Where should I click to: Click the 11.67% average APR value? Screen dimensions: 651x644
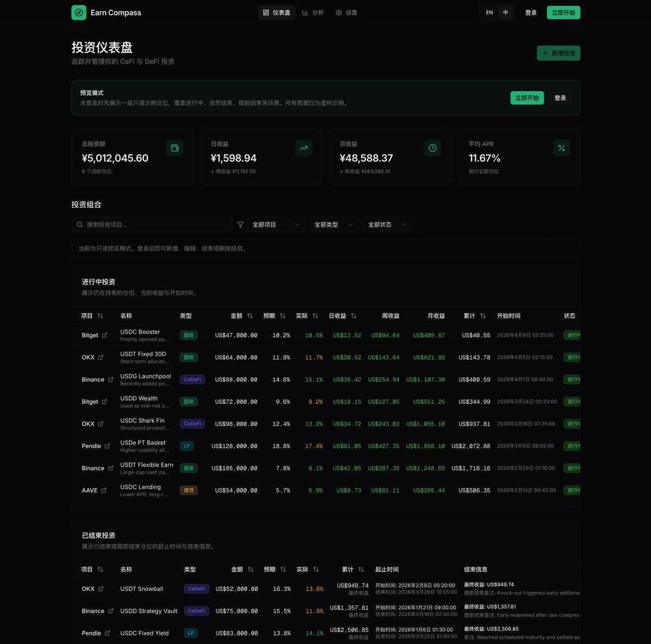click(484, 158)
